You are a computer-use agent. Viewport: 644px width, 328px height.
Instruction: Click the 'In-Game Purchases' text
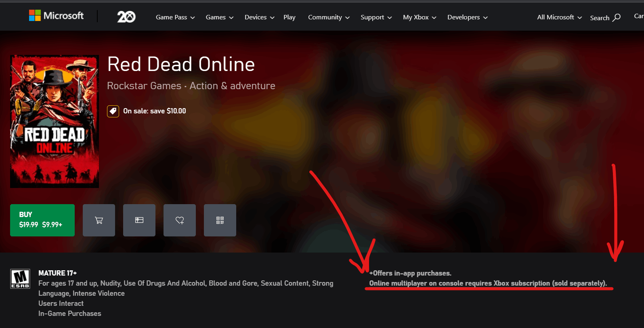pos(70,313)
